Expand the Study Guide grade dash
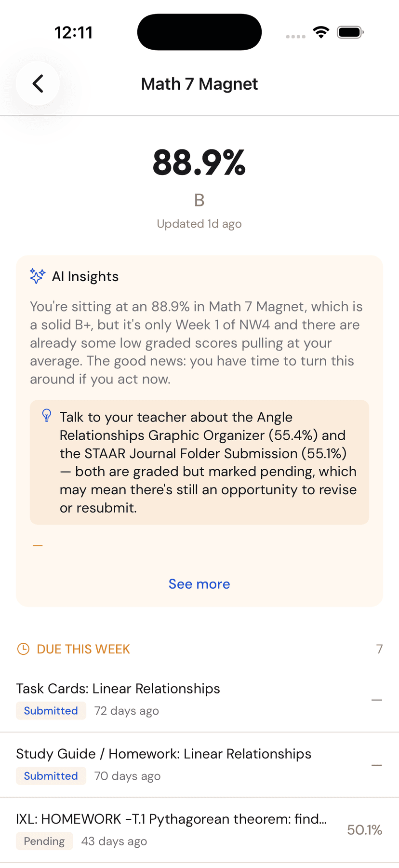Image resolution: width=399 pixels, height=868 pixels. [x=376, y=765]
